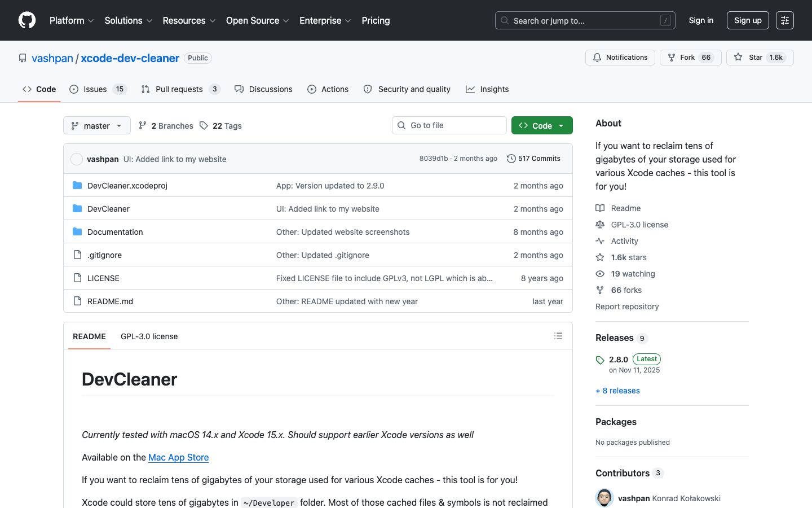Viewport: 812px width, 508px height.
Task: Click the Search or jump to field
Action: coord(585,20)
